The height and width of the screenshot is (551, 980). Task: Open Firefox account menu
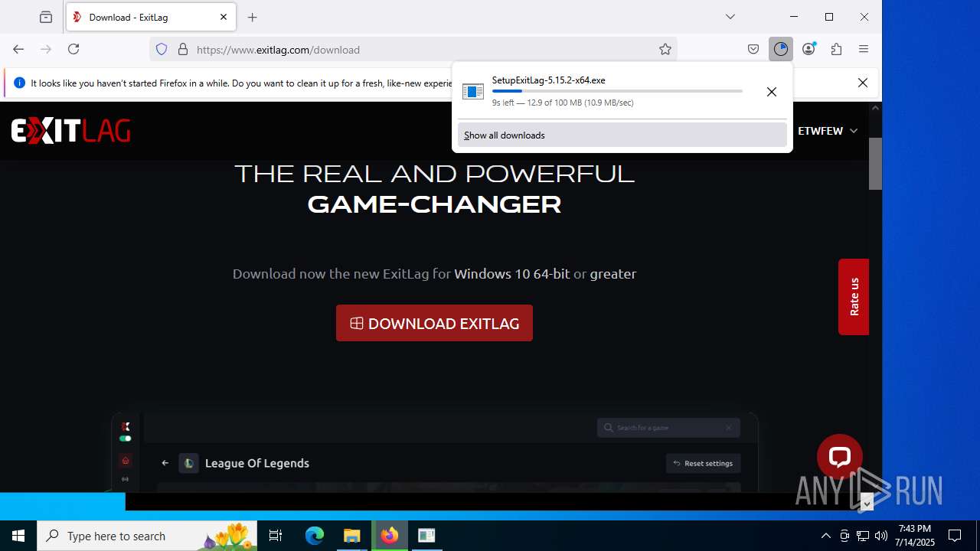[808, 49]
